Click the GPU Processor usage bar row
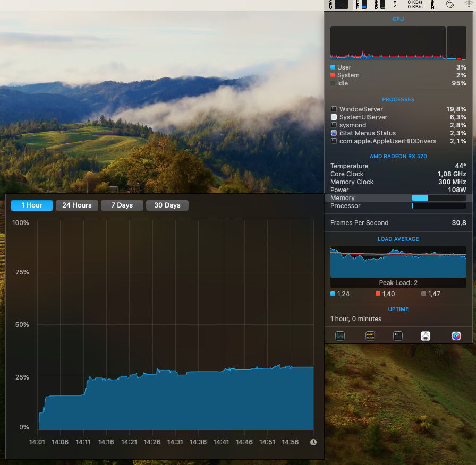This screenshot has width=476, height=465. [398, 206]
